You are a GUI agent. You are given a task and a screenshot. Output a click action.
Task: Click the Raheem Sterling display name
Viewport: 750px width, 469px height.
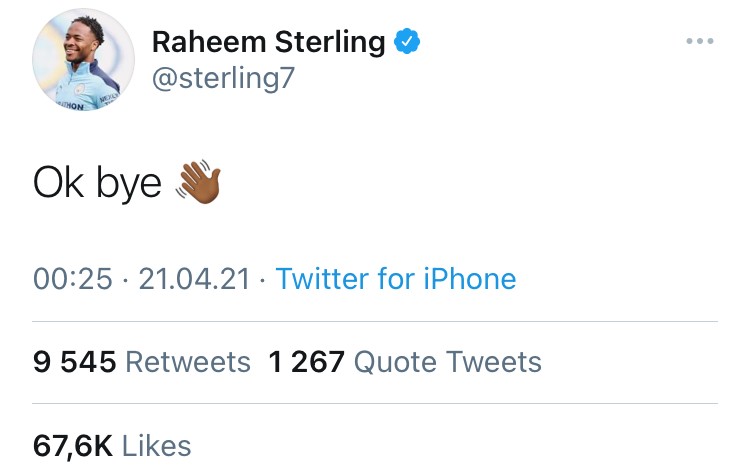268,42
